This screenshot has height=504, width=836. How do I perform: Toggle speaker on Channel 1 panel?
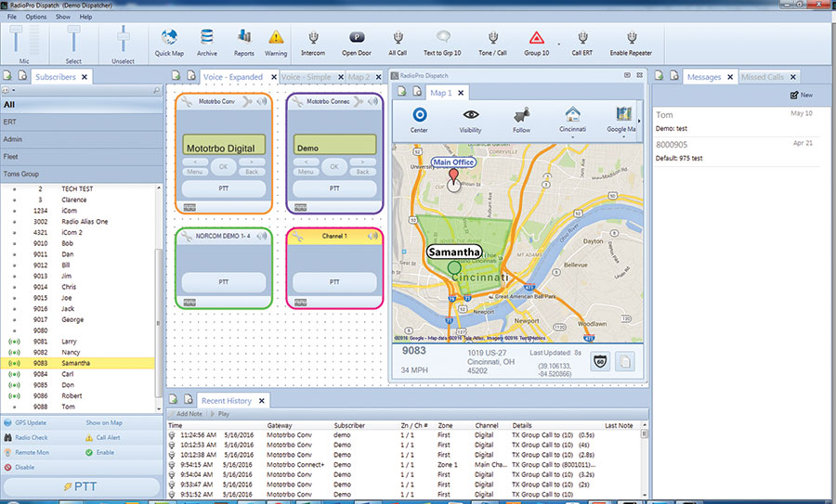click(x=374, y=238)
